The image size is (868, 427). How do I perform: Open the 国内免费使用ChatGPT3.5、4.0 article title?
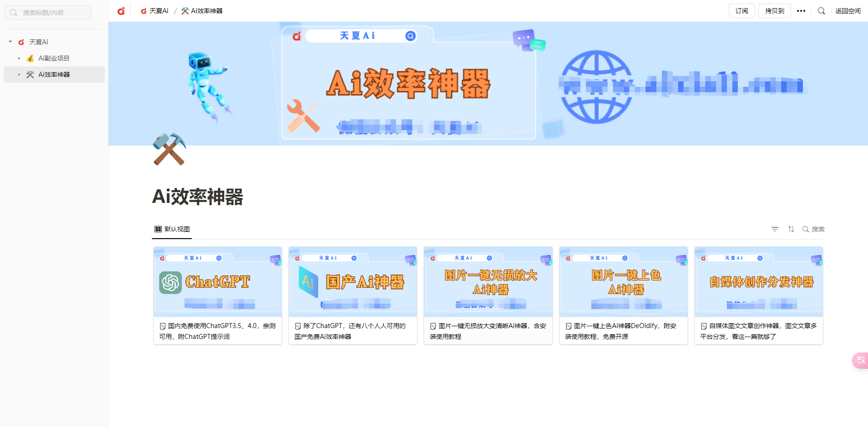tap(217, 331)
